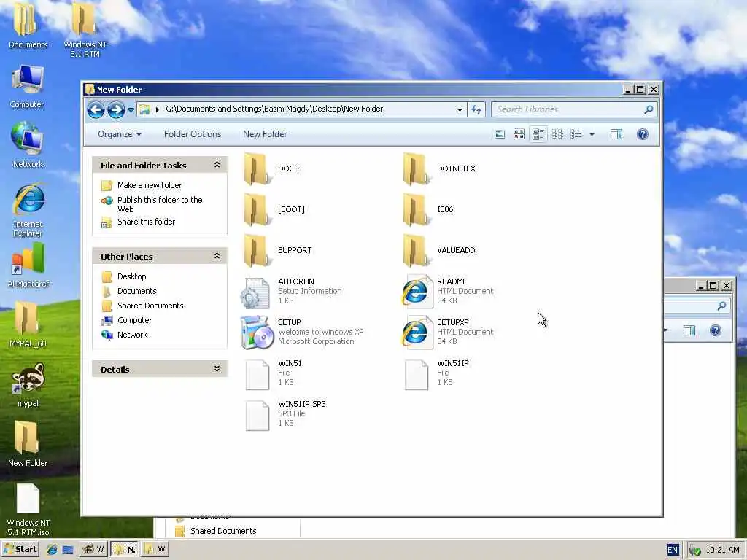Screen dimensions: 747x560
Task: Expand the Details section
Action: pos(217,368)
